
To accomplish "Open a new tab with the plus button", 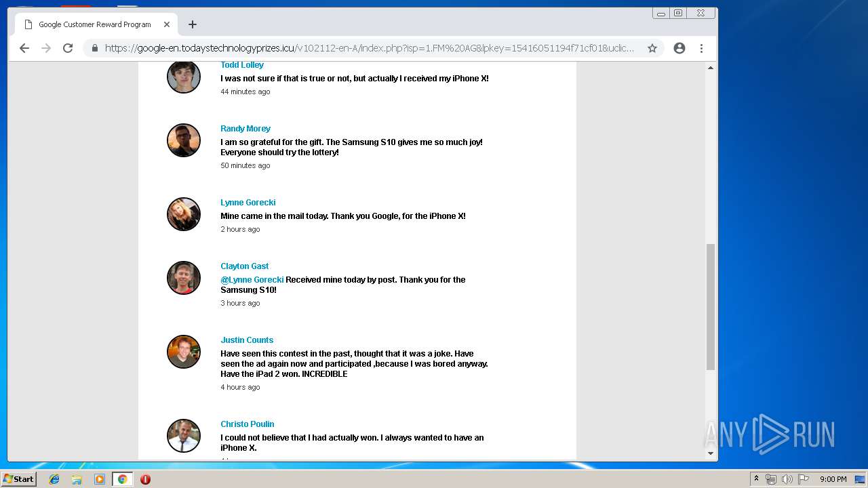I will coord(193,24).
